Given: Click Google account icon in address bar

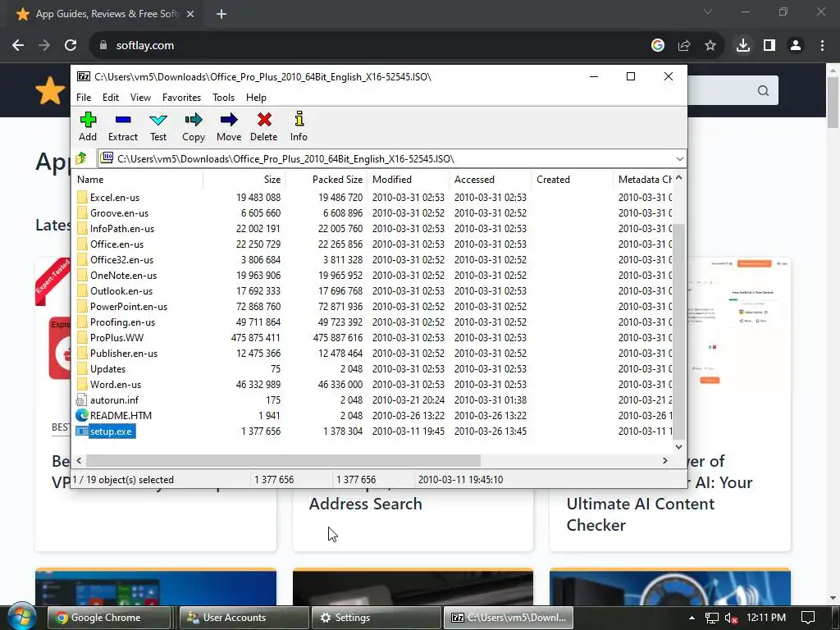Looking at the screenshot, I should [x=658, y=46].
